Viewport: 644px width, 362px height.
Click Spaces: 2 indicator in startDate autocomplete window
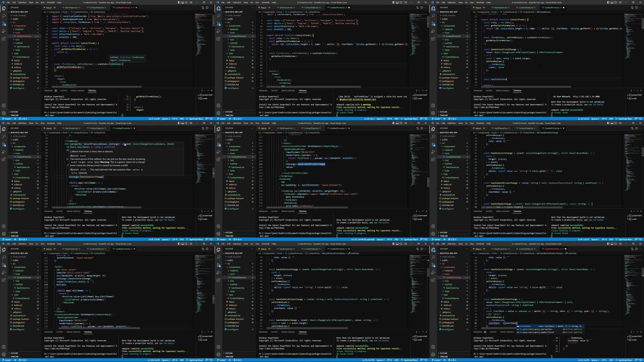pyautogui.click(x=595, y=360)
